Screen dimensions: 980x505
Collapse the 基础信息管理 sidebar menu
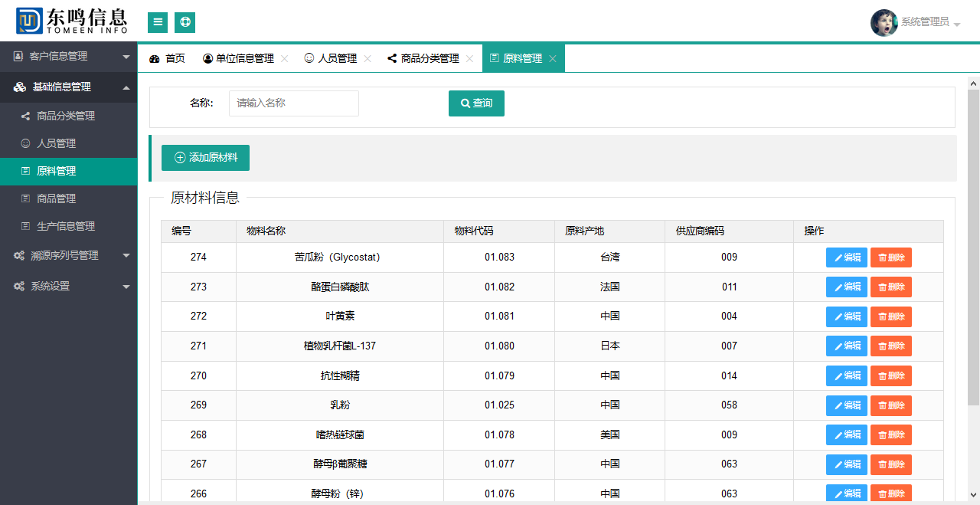69,87
